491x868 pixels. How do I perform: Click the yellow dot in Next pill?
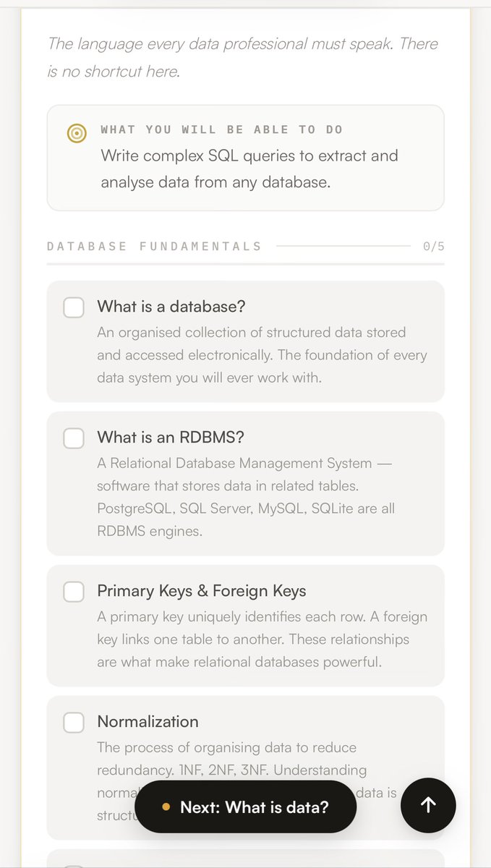pos(166,807)
